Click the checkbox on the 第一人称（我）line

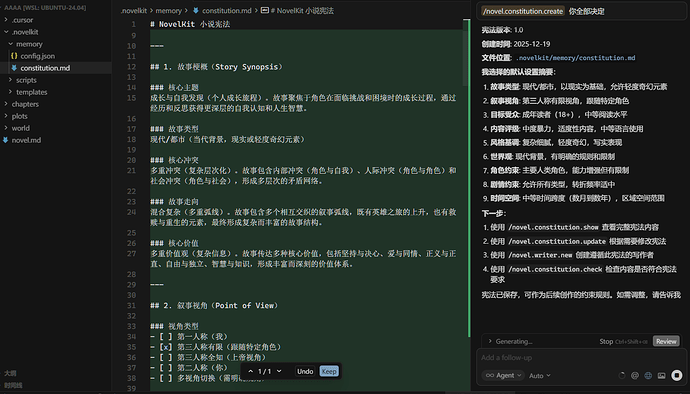[166, 336]
